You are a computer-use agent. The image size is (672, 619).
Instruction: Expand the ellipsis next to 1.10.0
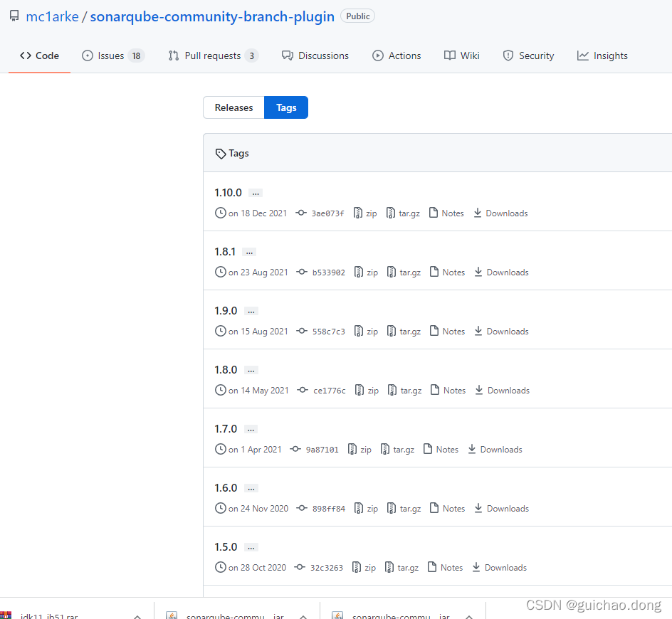256,194
